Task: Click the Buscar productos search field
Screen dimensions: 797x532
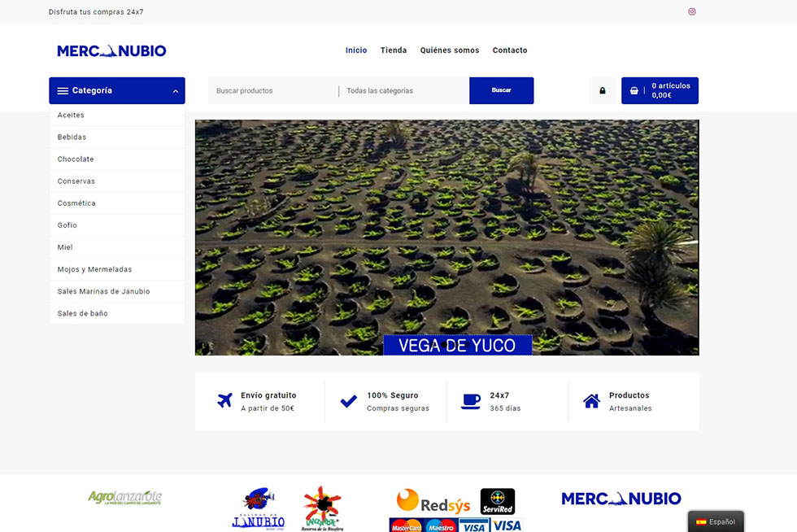Action: coord(272,91)
